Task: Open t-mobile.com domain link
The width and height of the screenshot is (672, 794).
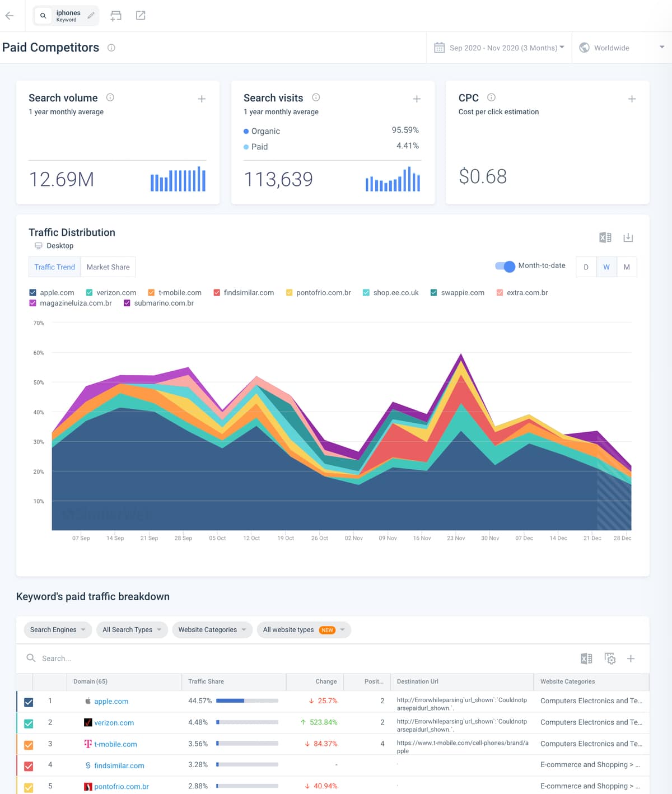Action: coord(116,744)
